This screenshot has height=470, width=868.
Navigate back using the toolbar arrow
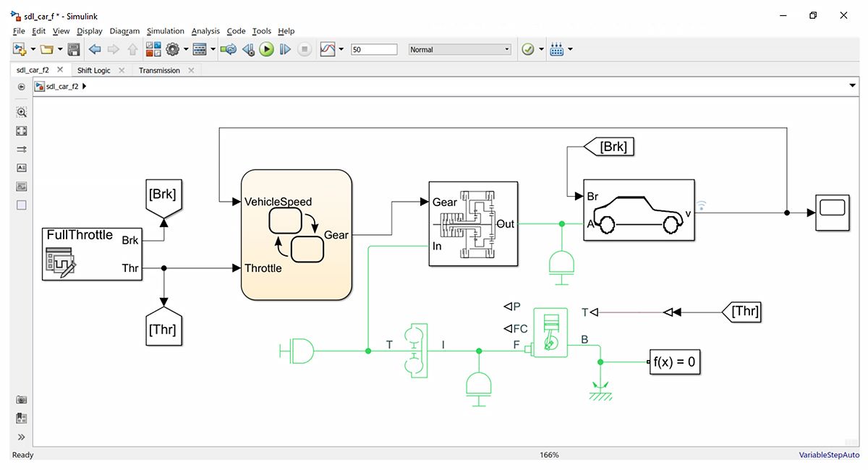pyautogui.click(x=95, y=49)
